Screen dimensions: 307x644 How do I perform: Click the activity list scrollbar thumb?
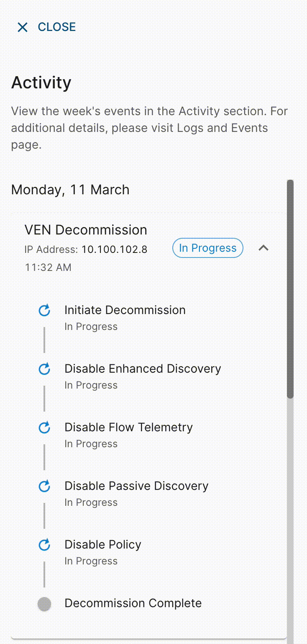click(x=290, y=289)
